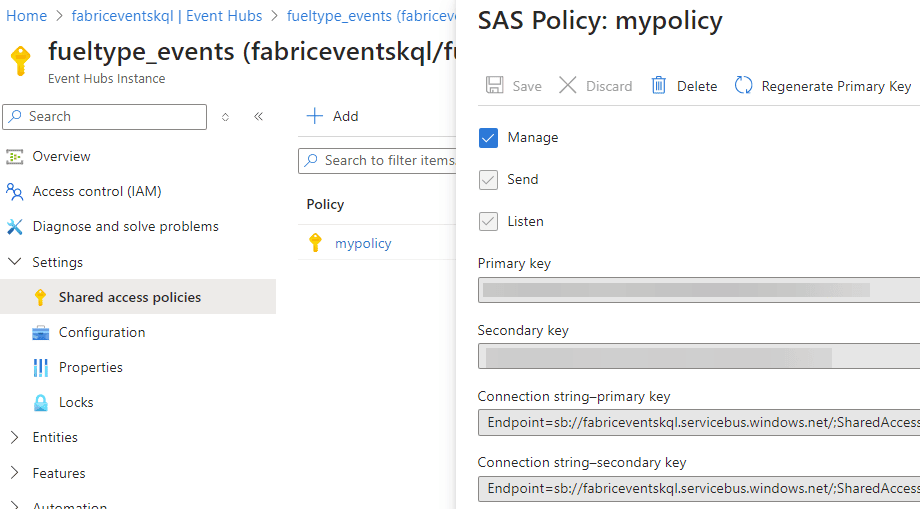Select the Connection string–secondary key field
Screen dimensions: 920x509
pos(699,488)
